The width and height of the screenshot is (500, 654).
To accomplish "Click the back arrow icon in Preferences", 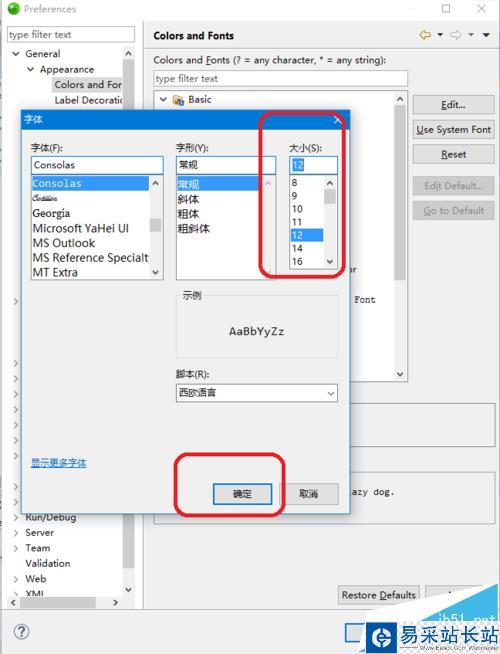I will (425, 35).
